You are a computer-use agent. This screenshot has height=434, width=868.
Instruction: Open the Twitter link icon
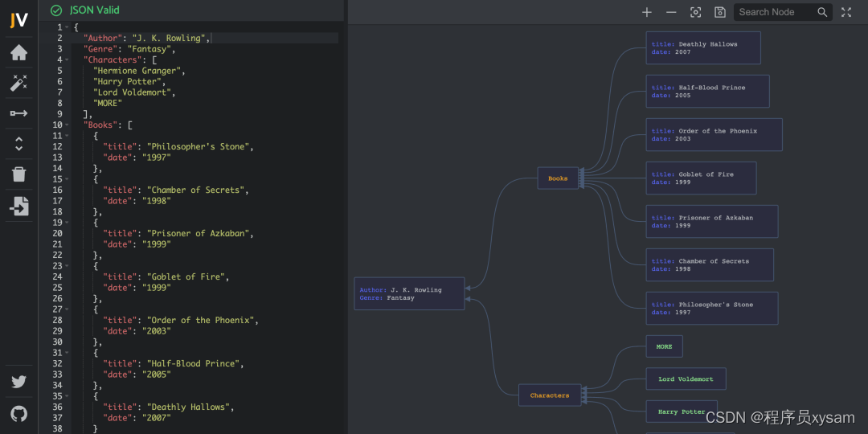18,382
